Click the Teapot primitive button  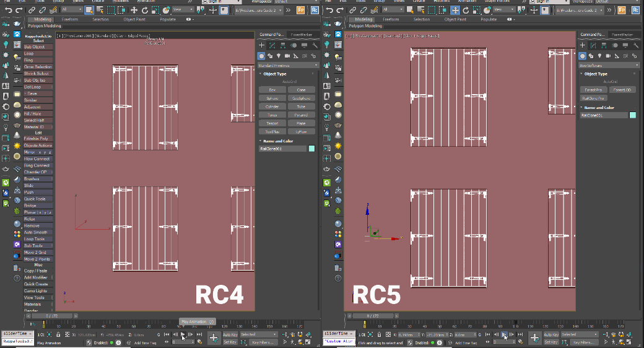coord(272,123)
